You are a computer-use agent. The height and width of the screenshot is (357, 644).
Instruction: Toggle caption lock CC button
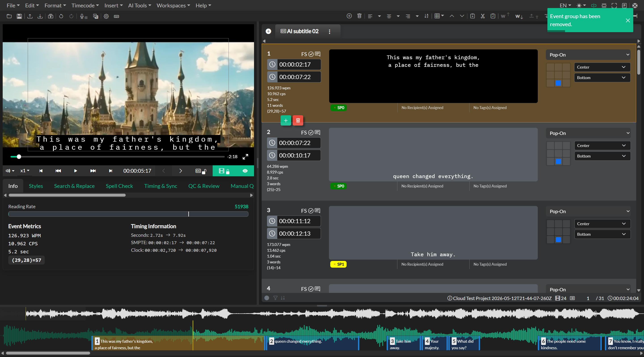pyautogui.click(x=201, y=171)
